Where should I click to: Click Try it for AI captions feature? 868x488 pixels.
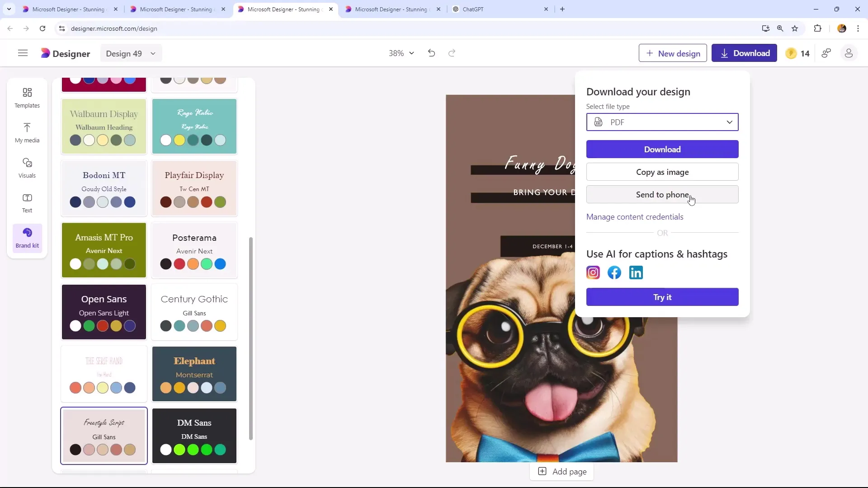pyautogui.click(x=662, y=297)
